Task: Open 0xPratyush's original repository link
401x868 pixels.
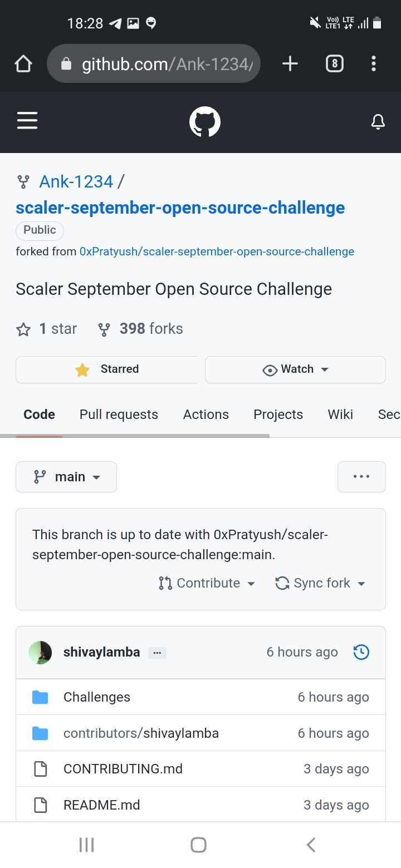Action: pos(217,251)
